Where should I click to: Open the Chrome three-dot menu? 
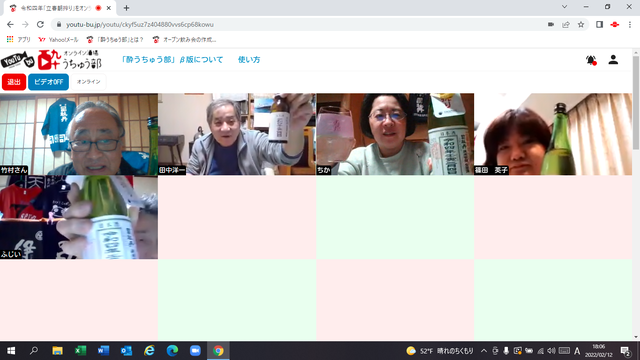point(630,24)
